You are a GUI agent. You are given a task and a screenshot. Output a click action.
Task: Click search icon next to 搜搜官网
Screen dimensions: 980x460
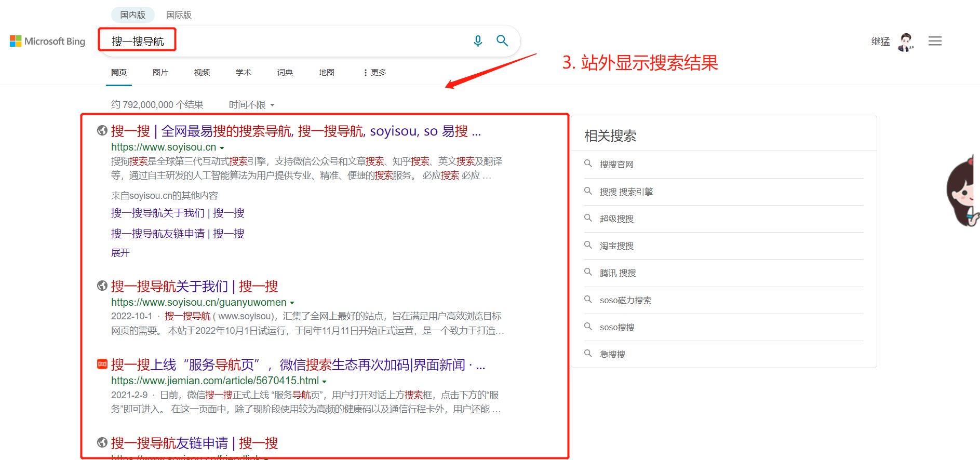[588, 164]
